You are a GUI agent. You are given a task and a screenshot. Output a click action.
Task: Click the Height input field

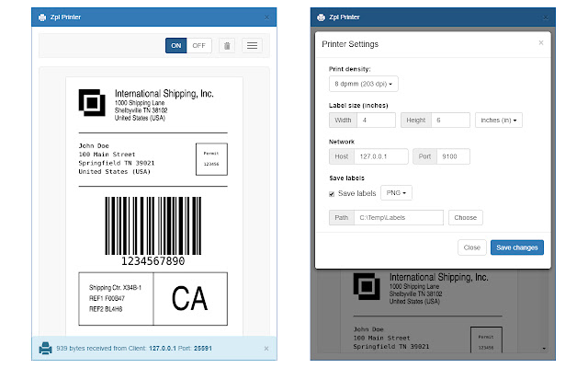(x=449, y=120)
